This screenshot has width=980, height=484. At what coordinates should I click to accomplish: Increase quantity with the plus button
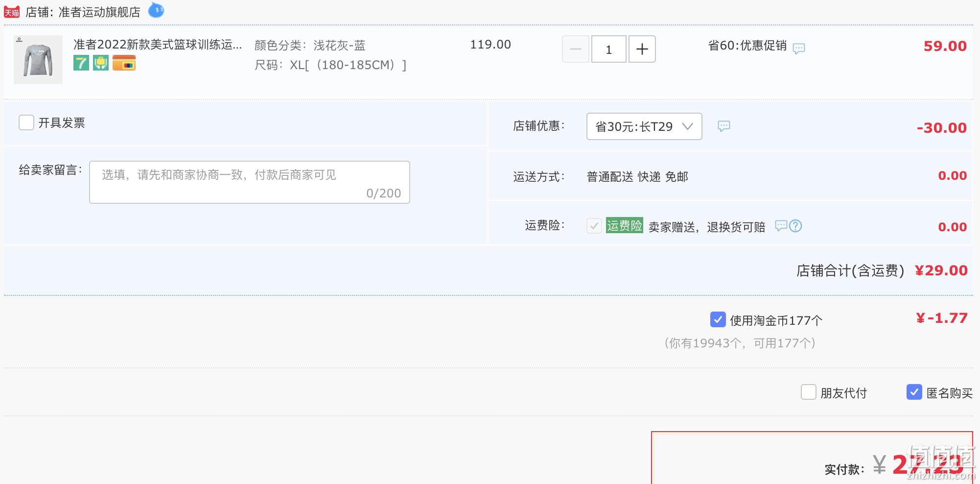[x=642, y=49]
